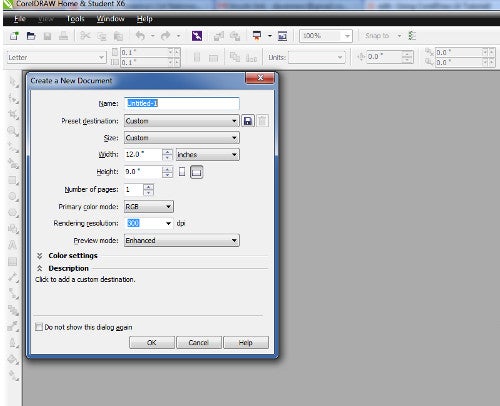Click the Welcome screen toolbar icon
Viewport: 500px width, 406px height.
[282, 36]
